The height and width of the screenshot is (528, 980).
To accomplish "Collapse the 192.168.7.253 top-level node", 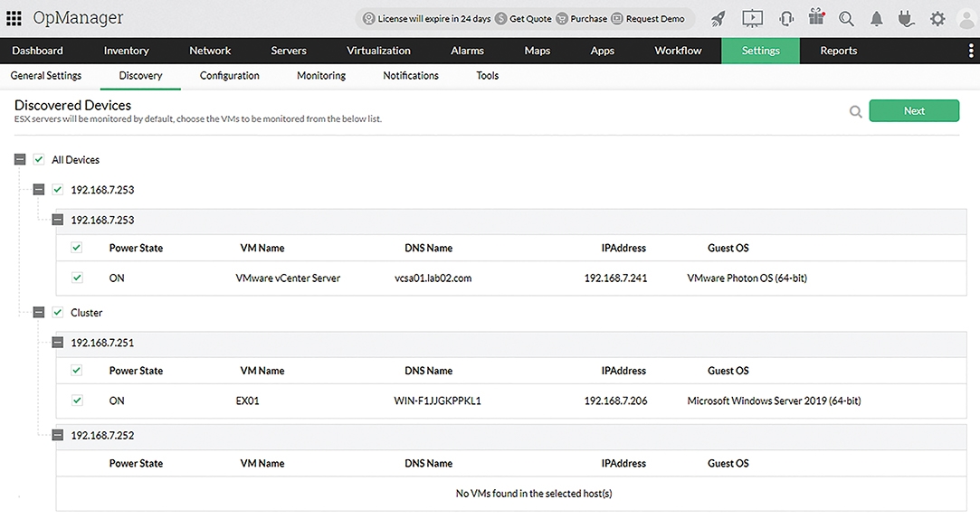I will coord(39,189).
